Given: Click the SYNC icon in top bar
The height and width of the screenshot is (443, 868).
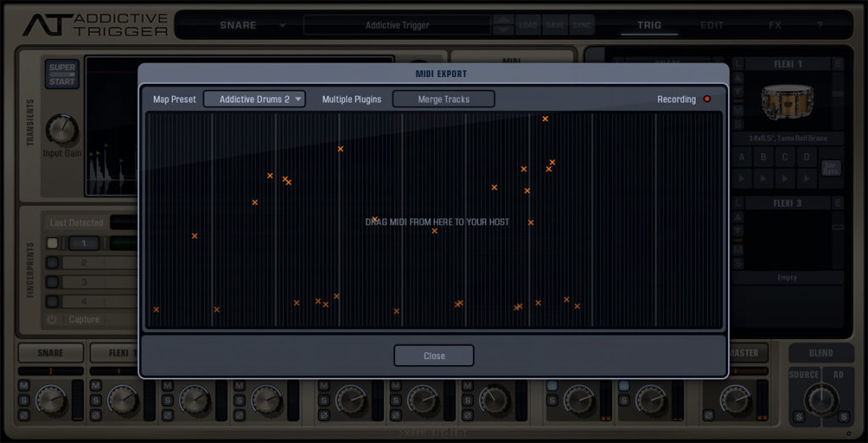Looking at the screenshot, I should [x=581, y=25].
